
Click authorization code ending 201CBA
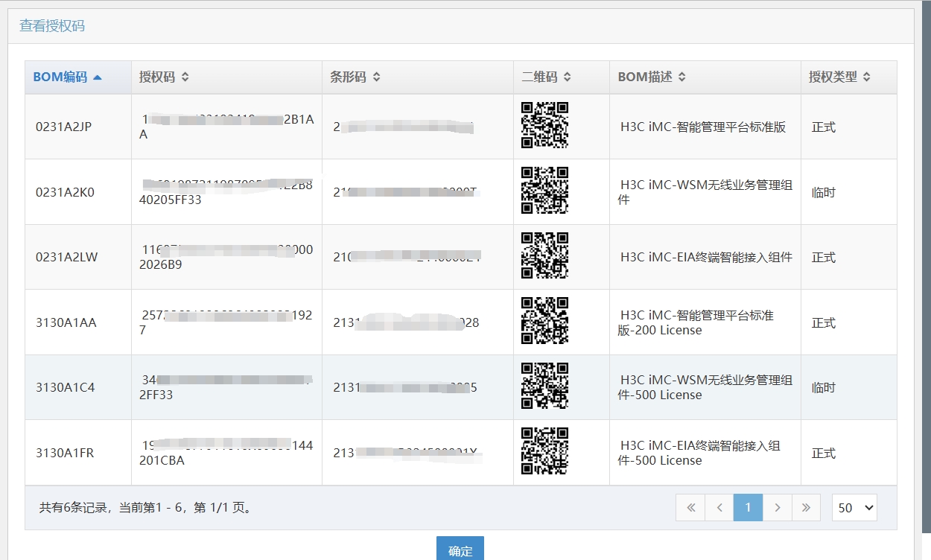point(226,453)
